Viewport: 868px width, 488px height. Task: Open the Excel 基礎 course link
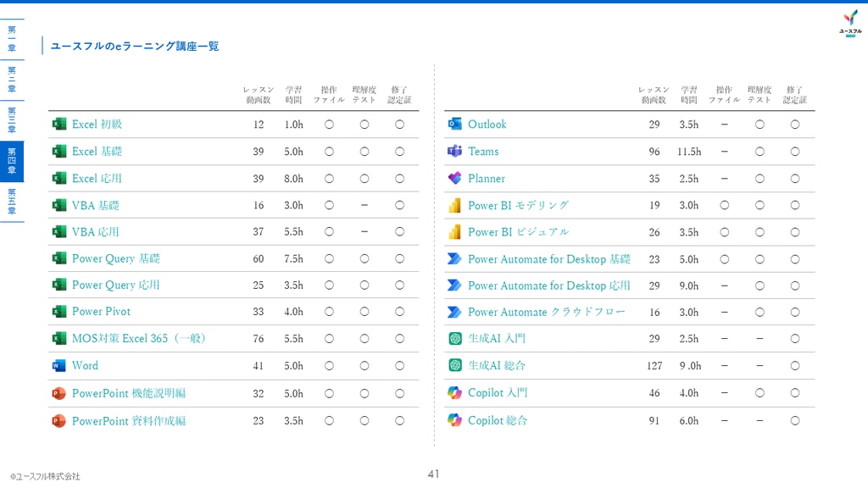[97, 152]
